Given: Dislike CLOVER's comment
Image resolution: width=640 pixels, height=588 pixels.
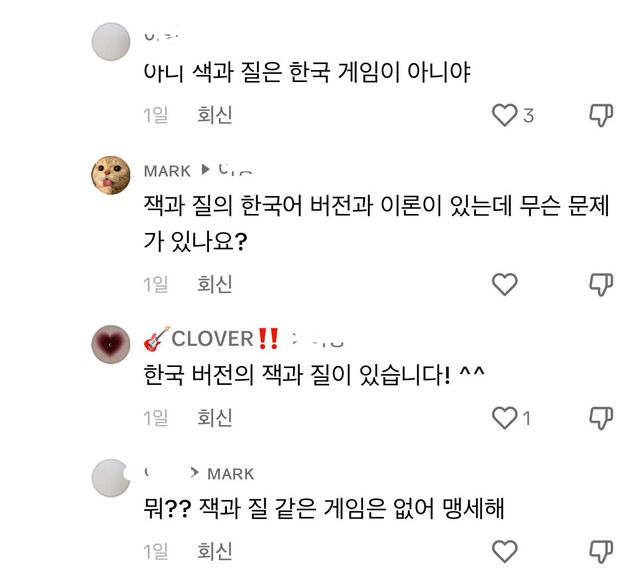Looking at the screenshot, I should pyautogui.click(x=600, y=417).
